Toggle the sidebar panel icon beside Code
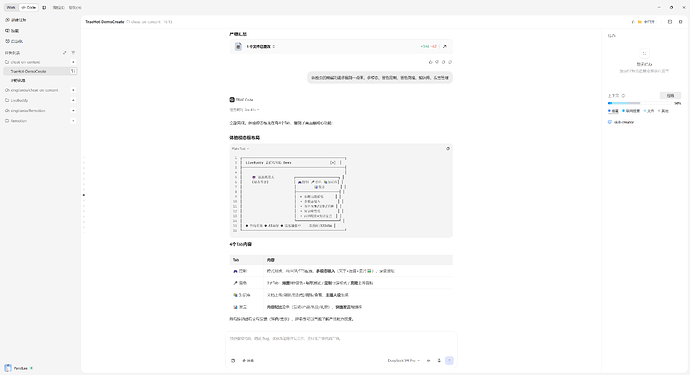The height and width of the screenshot is (375, 690). [x=44, y=7]
